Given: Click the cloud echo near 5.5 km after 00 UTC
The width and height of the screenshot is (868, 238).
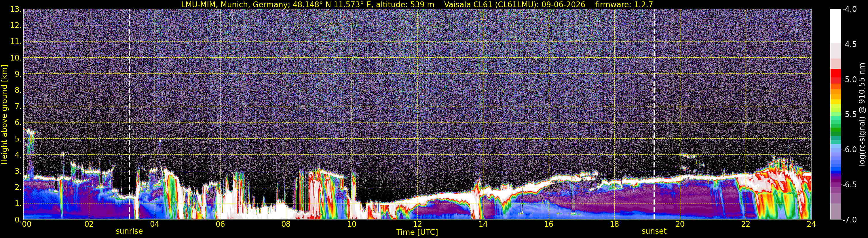Looking at the screenshot, I should [x=31, y=131].
